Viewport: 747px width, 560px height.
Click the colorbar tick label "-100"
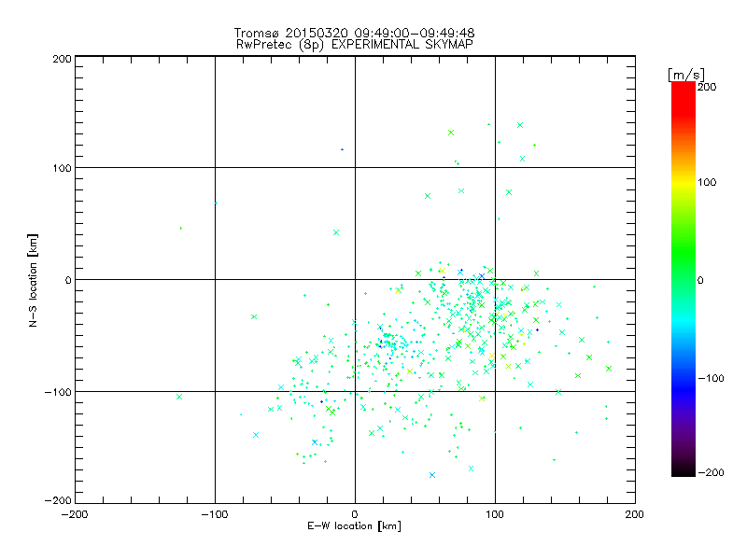[x=711, y=379]
